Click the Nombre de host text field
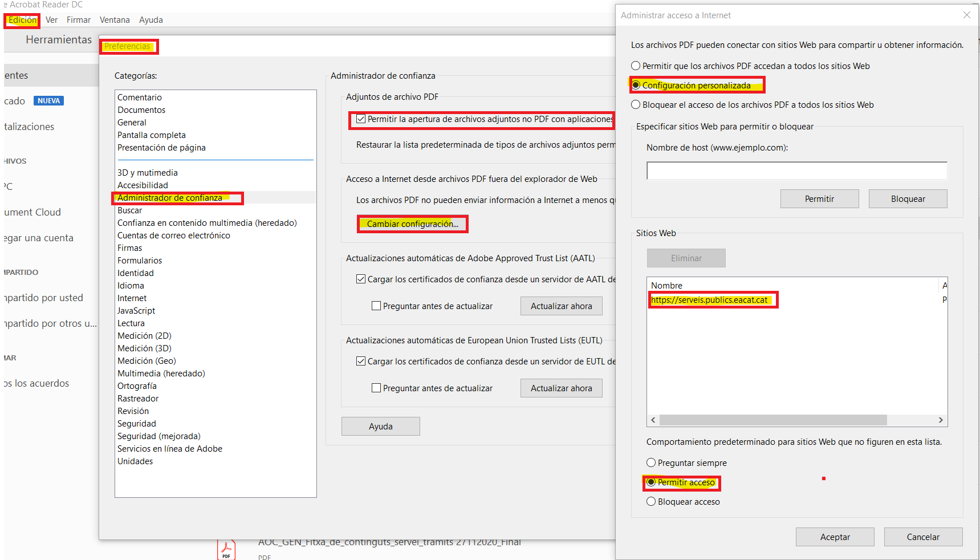The image size is (980, 560). point(796,171)
